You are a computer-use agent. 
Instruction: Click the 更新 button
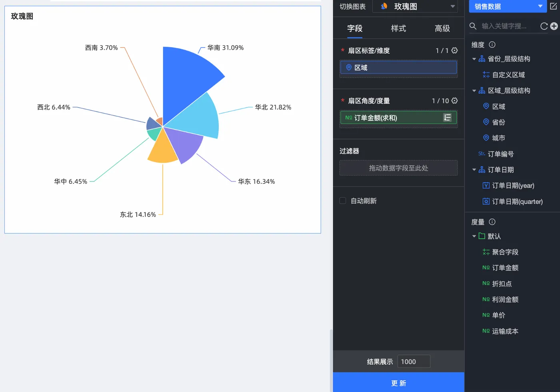click(x=398, y=382)
